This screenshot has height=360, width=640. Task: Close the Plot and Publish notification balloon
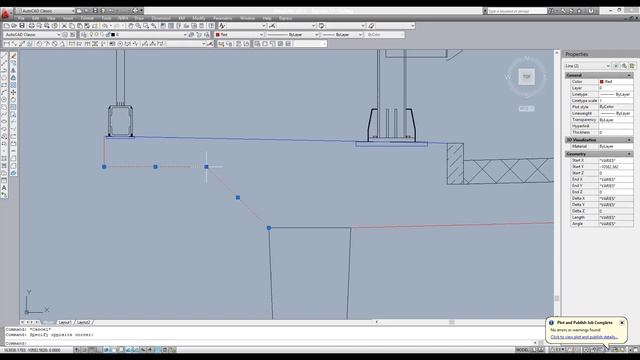coord(622,322)
